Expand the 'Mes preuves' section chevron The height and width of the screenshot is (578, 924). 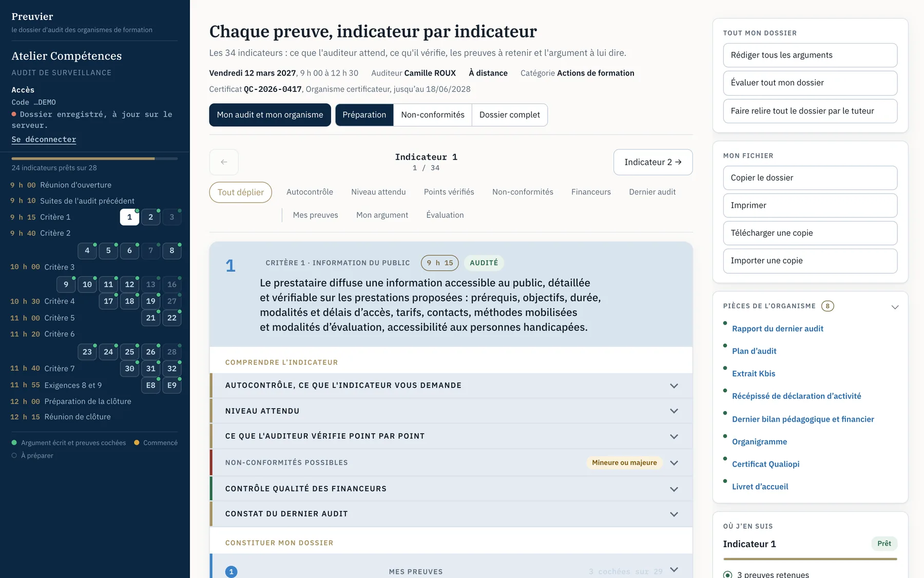point(674,570)
